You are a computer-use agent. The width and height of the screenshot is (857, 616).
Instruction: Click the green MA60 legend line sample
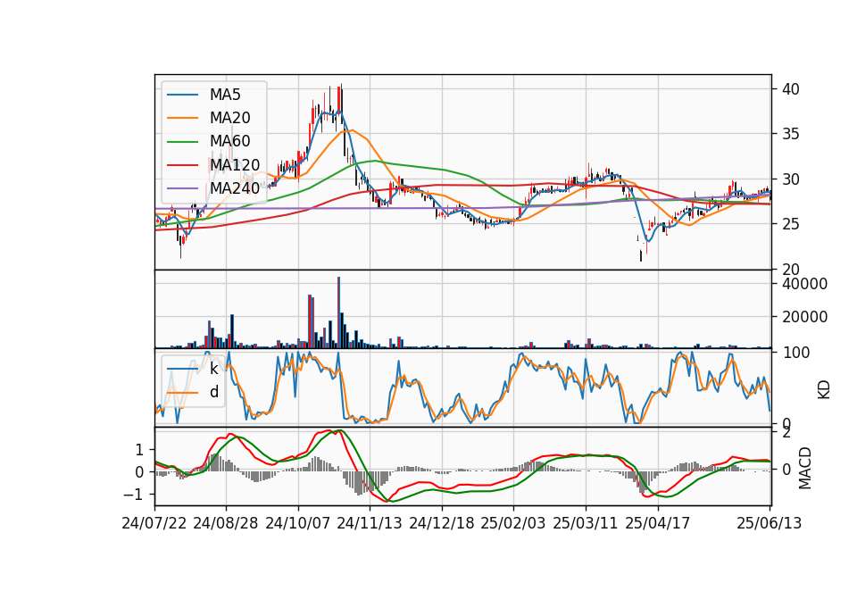[182, 142]
